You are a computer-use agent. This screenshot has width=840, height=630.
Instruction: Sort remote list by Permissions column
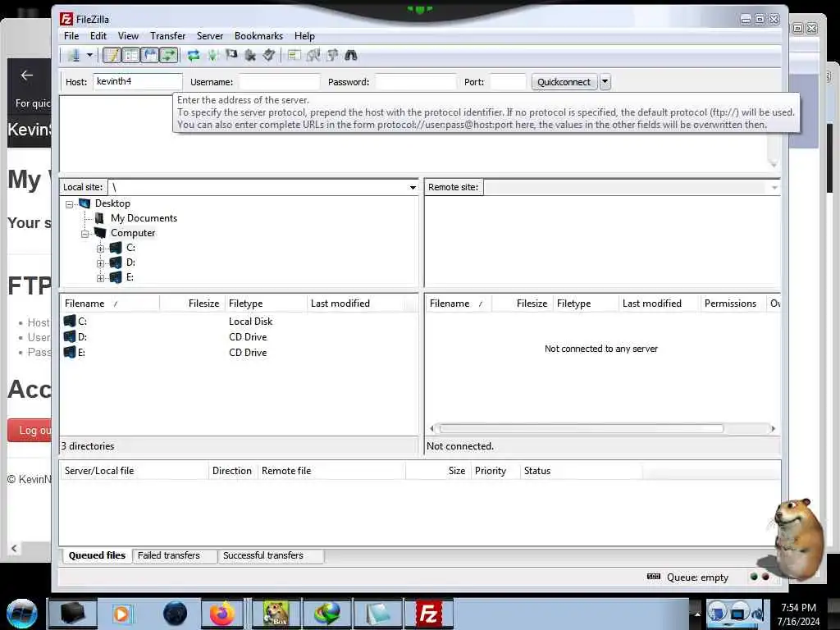[733, 304]
